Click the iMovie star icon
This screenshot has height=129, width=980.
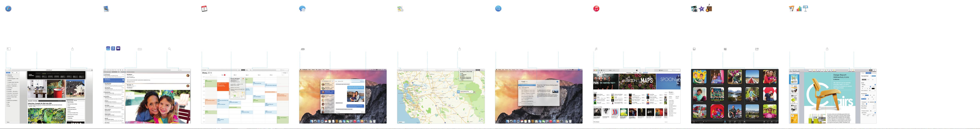coord(701,9)
